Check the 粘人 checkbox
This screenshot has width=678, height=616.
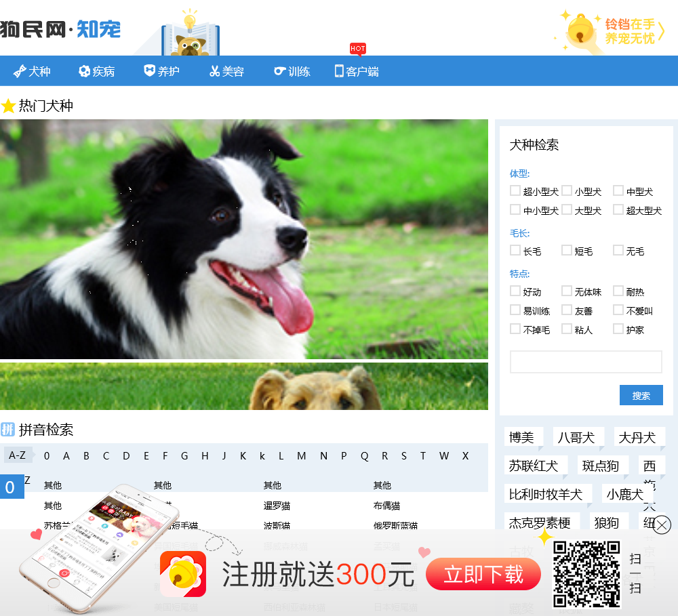(x=566, y=329)
